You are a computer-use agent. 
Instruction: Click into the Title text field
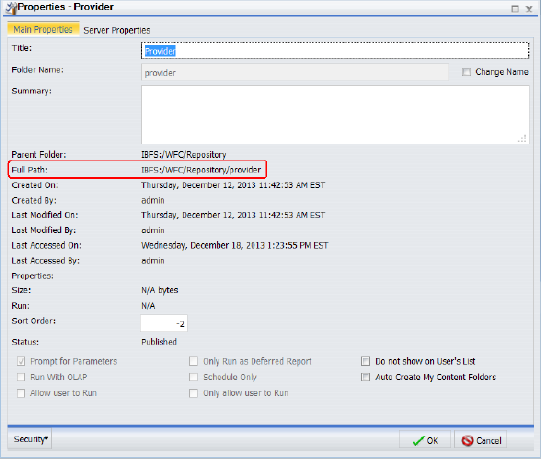[335, 51]
